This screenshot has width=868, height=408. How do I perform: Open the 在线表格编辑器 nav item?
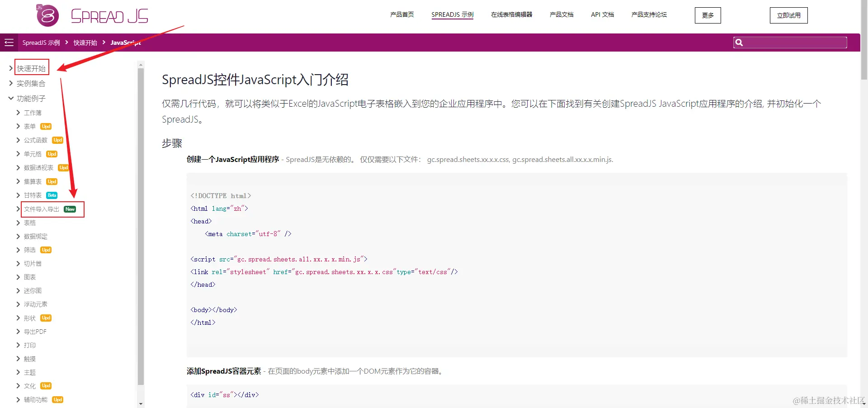pyautogui.click(x=511, y=14)
